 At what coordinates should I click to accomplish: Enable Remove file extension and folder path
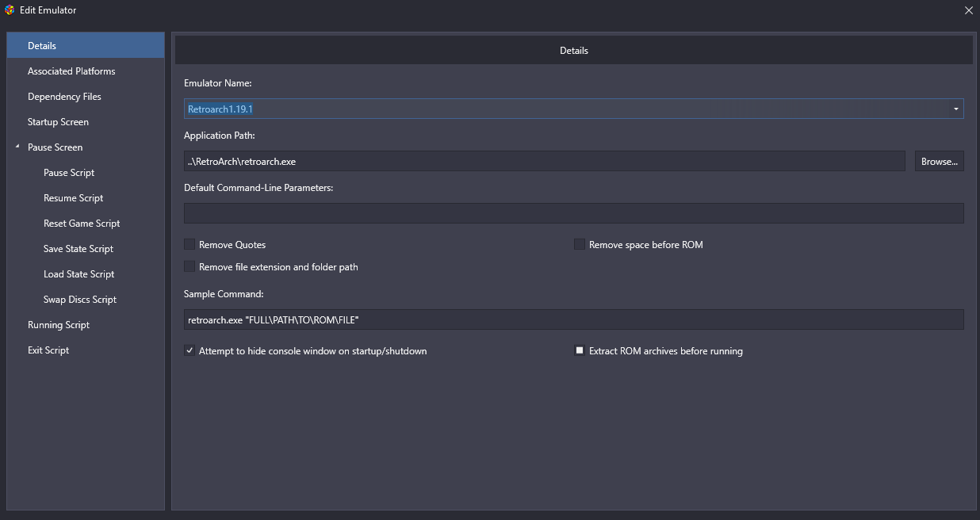[189, 266]
